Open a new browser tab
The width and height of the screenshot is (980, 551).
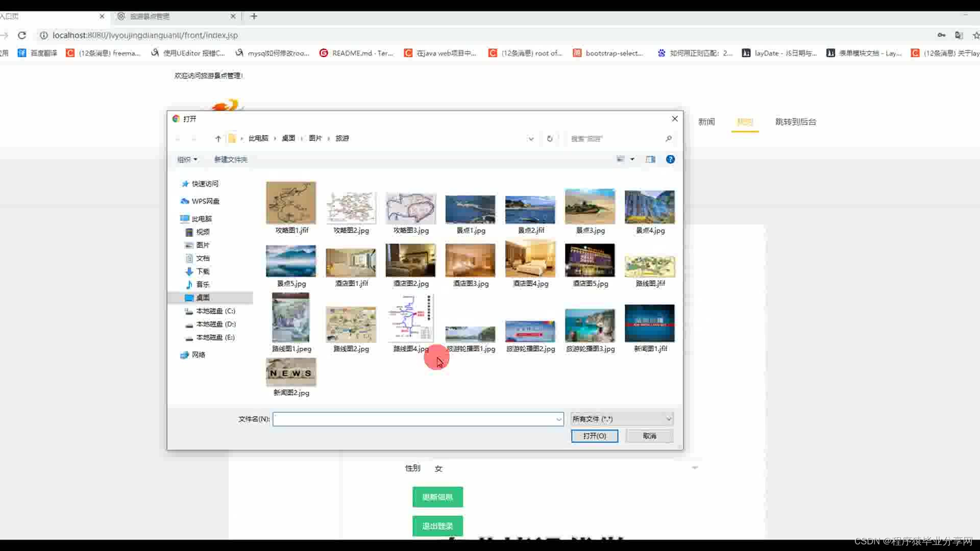[254, 16]
